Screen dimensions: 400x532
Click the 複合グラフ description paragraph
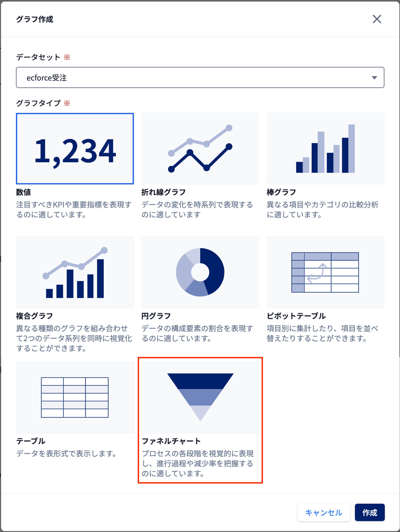tap(74, 338)
